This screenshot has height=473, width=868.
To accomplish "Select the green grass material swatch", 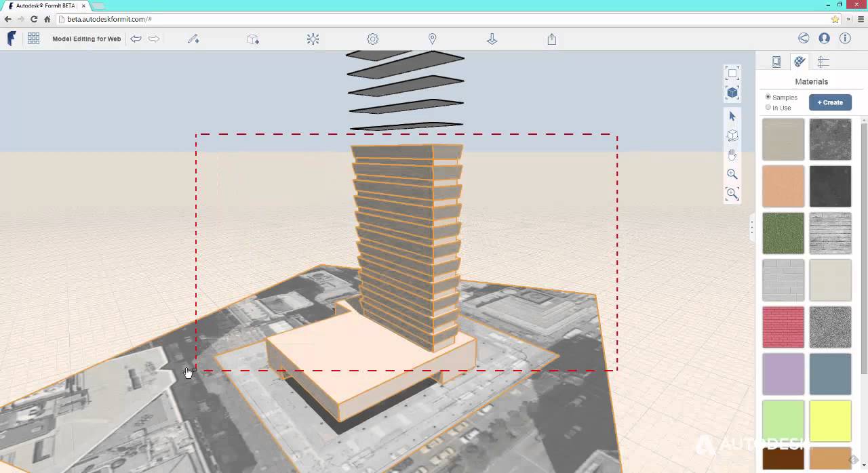I will click(783, 233).
